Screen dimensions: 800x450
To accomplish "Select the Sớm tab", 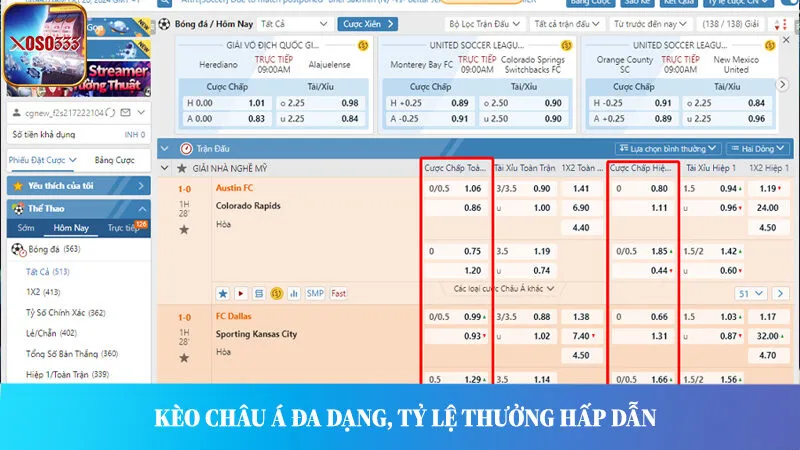I will coord(26,228).
